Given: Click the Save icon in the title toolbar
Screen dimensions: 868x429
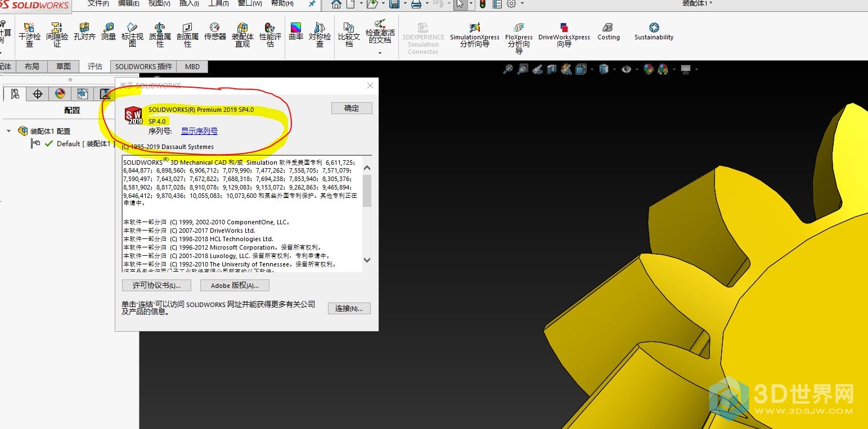Looking at the screenshot, I should [394, 4].
